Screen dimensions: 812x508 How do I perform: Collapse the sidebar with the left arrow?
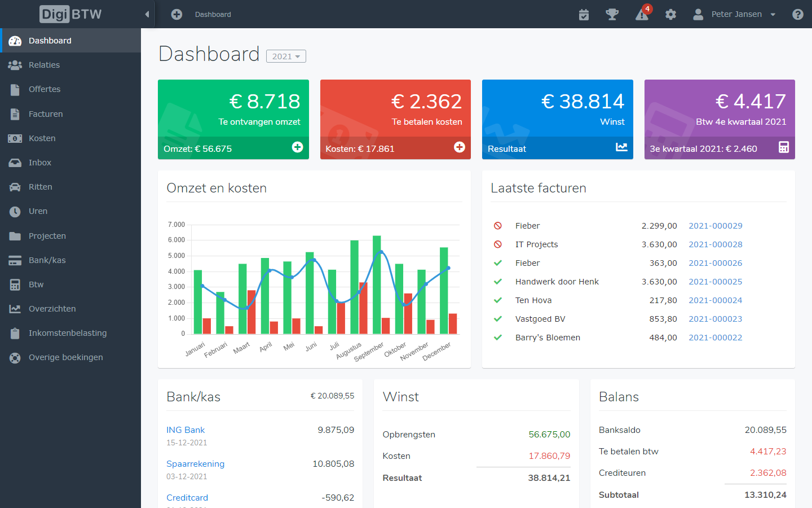pos(147,14)
